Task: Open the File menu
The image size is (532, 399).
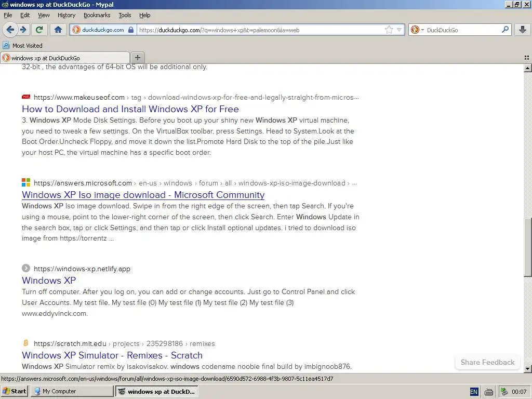Action: pos(8,15)
